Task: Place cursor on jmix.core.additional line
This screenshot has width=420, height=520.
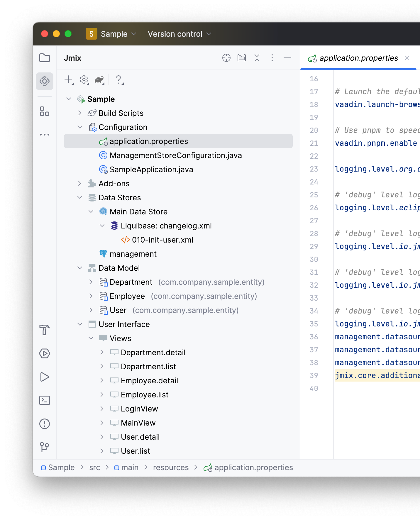Action: pos(377,375)
